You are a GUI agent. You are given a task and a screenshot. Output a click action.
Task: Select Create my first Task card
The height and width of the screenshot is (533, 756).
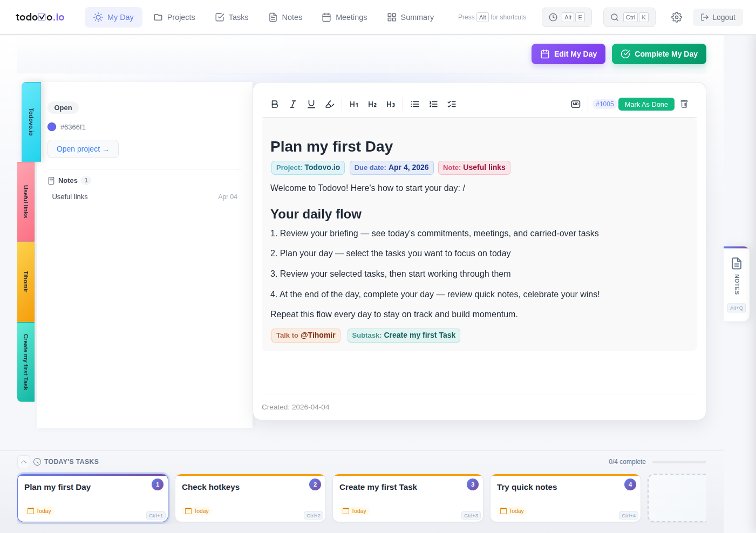tap(408, 498)
